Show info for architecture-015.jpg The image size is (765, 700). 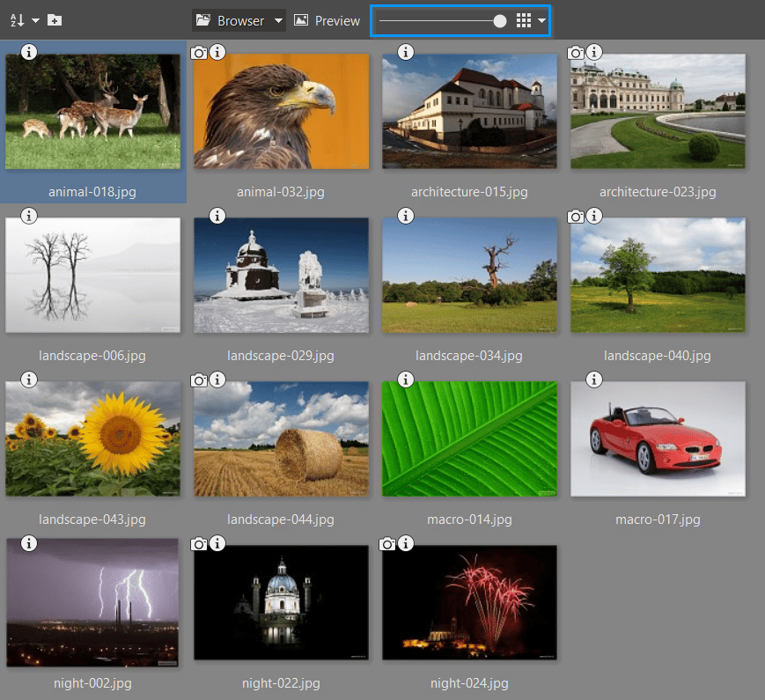(x=406, y=52)
